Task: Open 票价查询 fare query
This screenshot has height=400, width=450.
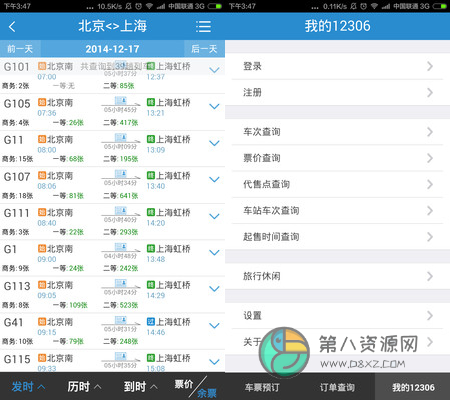Action: [337, 158]
